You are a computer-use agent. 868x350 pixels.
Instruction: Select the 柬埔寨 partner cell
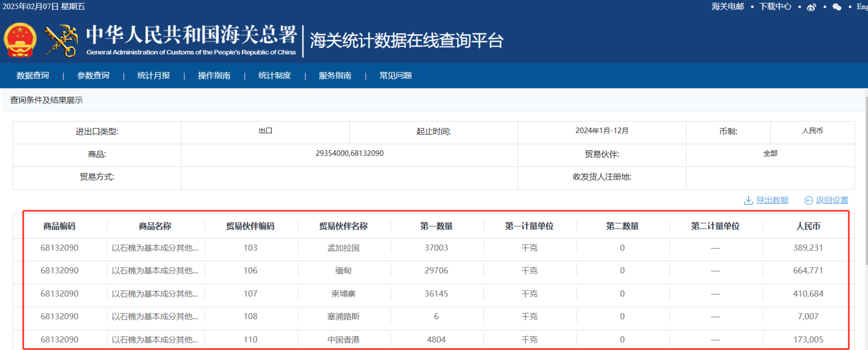coord(343,294)
